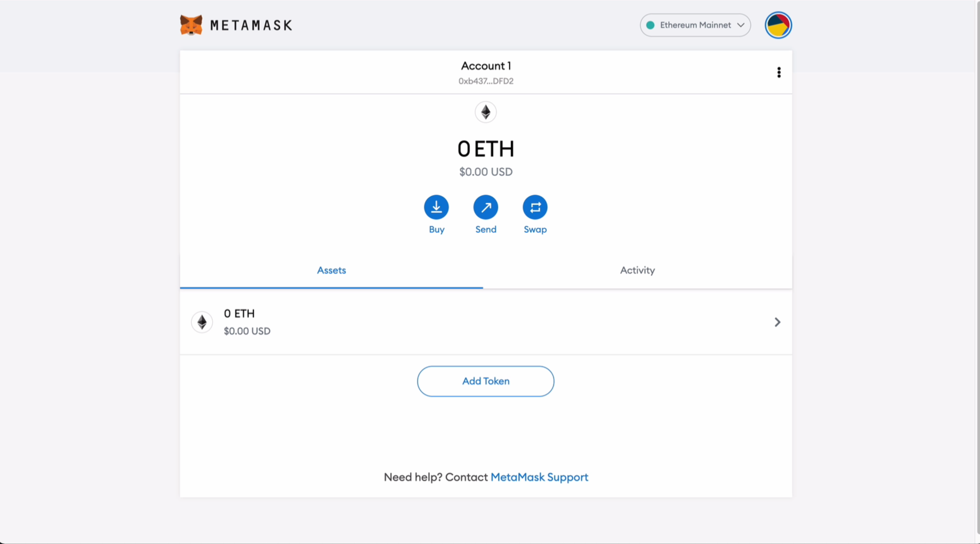
Task: Open the Ethereum Mainnet network dropdown
Action: (x=695, y=25)
